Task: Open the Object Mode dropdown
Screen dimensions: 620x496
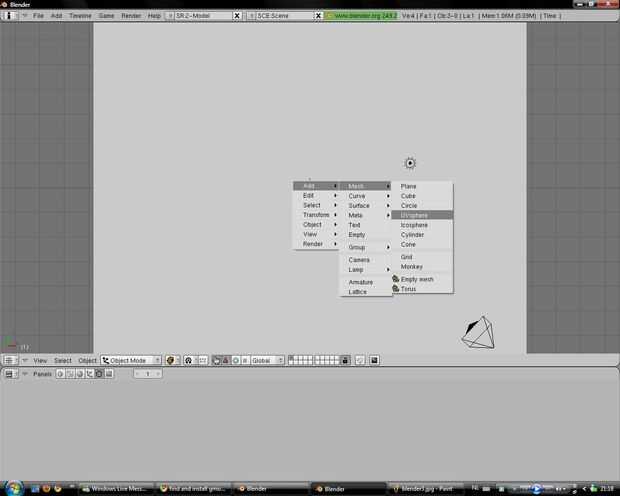Action: [x=131, y=360]
